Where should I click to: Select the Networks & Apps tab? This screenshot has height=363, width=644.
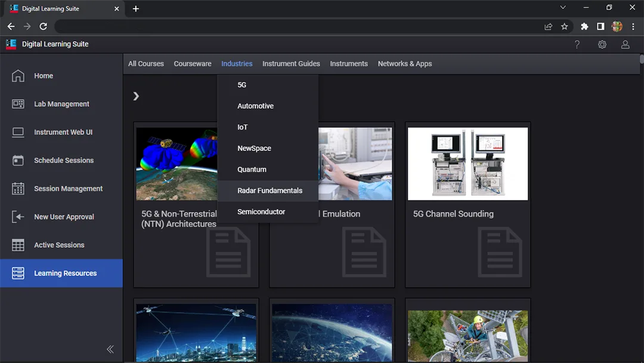click(x=405, y=64)
